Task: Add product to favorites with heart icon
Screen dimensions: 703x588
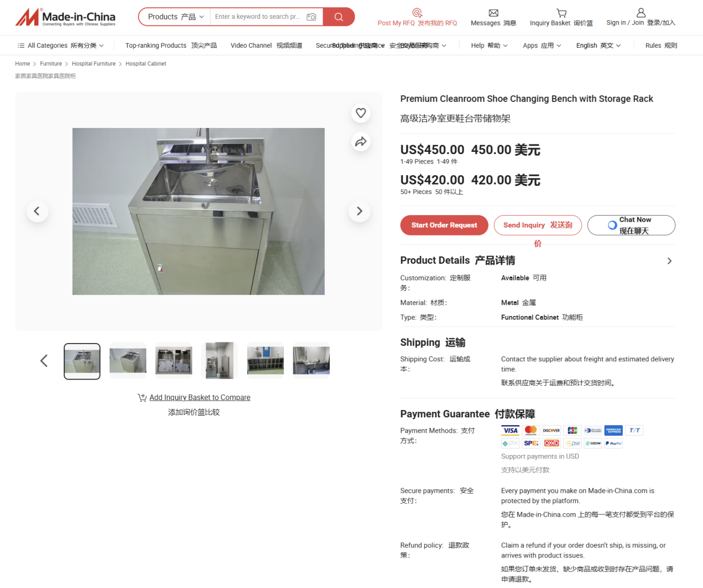Action: pyautogui.click(x=361, y=113)
